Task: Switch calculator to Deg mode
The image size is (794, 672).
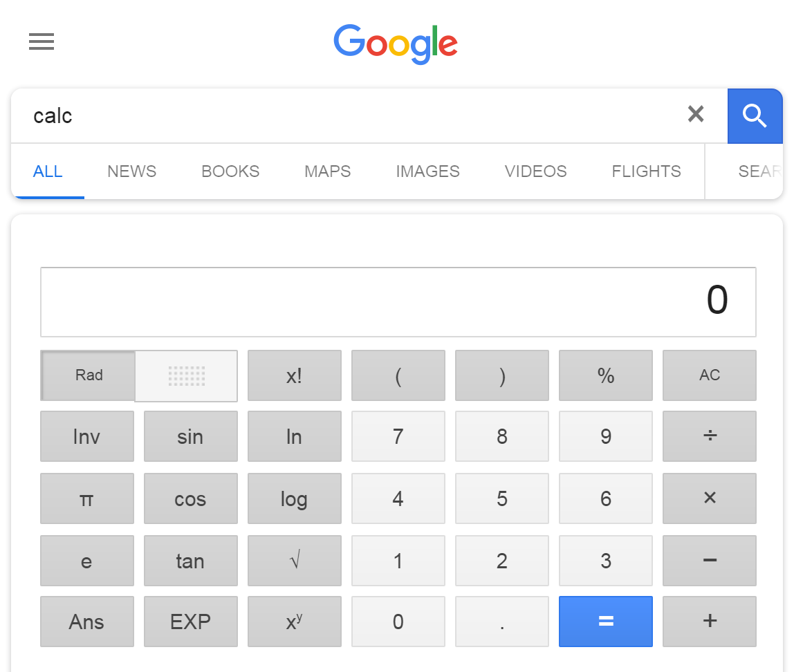Action: [186, 375]
